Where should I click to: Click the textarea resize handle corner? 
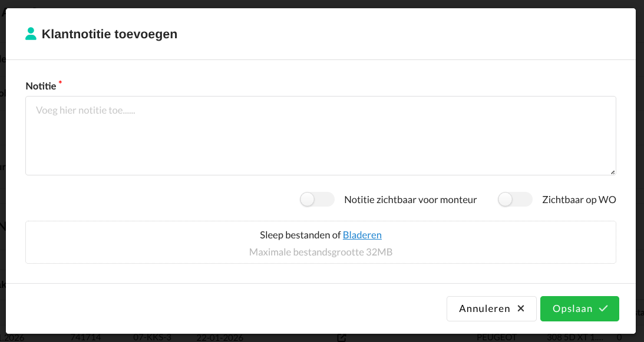click(612, 171)
